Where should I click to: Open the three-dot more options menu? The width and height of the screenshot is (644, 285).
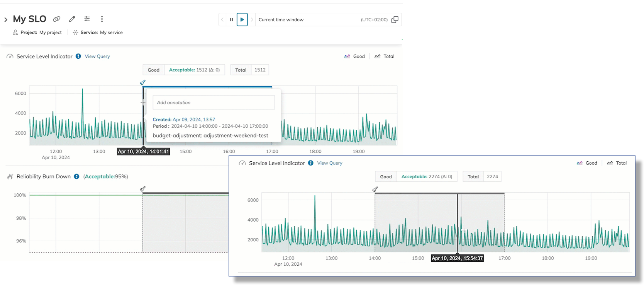(x=102, y=19)
